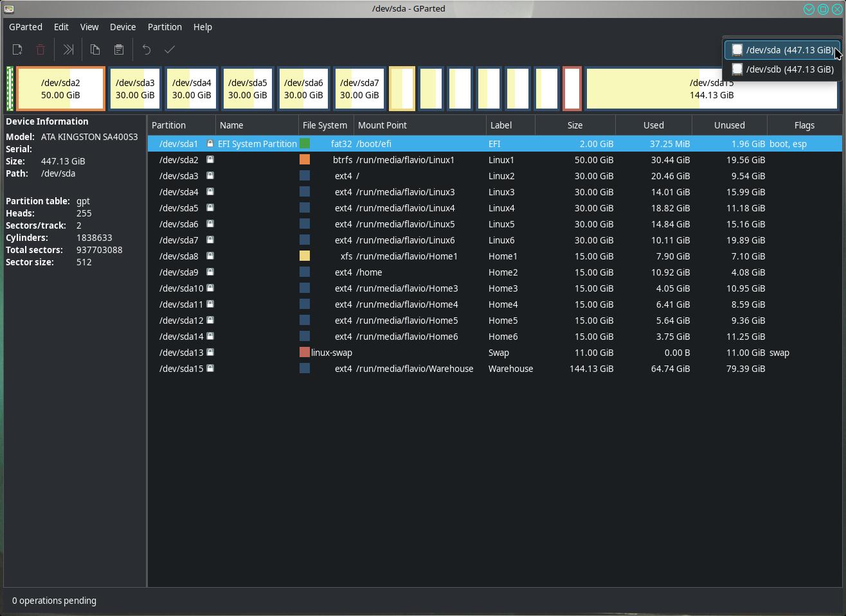Click the Copy partition toolbar icon

tap(95, 49)
